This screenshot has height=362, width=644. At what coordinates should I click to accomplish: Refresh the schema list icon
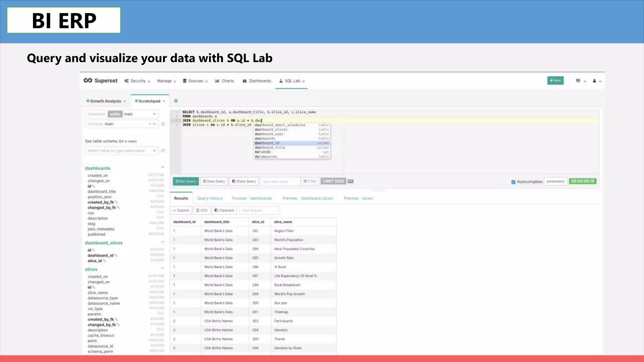(163, 124)
